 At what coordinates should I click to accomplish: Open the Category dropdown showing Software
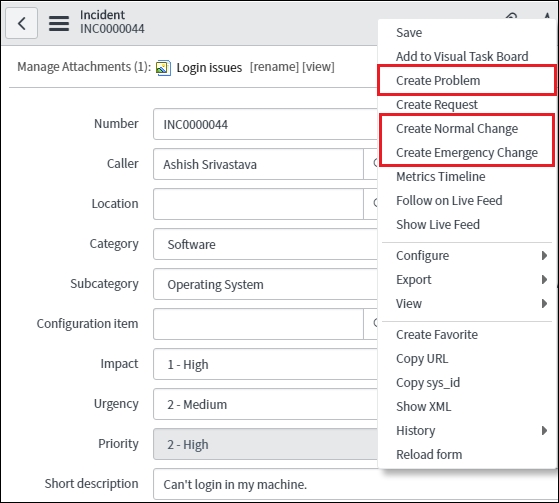tap(265, 244)
